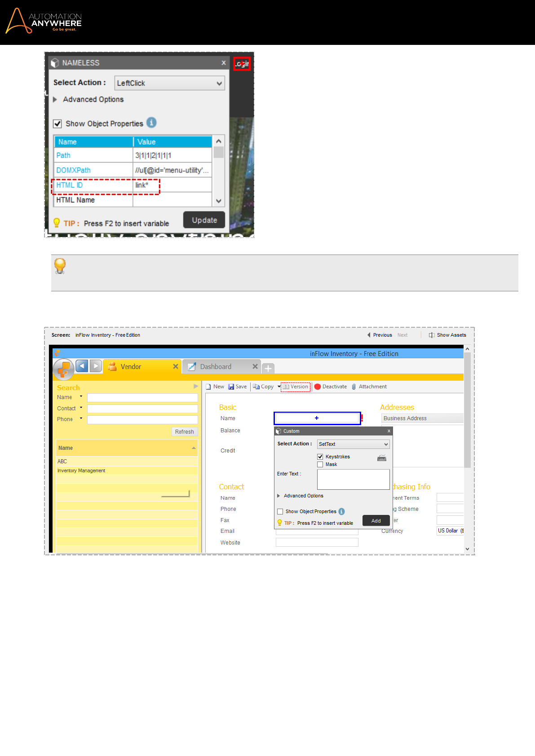Click the Automation Anywhere logo
The height and width of the screenshot is (756, 535).
click(43, 21)
